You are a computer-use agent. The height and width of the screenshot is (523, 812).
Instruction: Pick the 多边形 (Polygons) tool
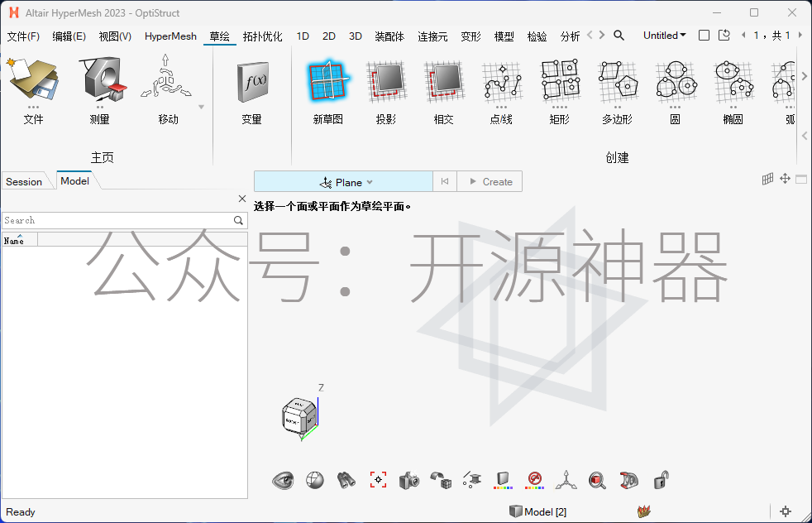pyautogui.click(x=619, y=81)
